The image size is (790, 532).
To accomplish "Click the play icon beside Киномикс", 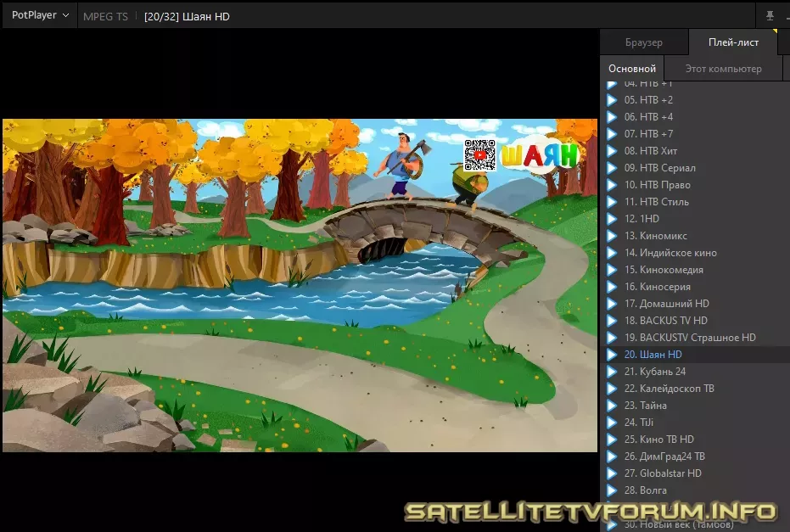I will pos(612,236).
